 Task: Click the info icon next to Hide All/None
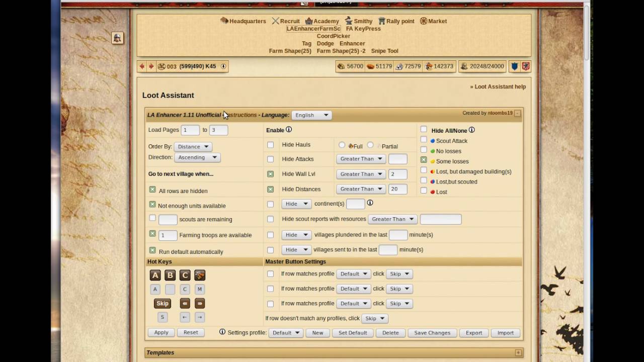(x=471, y=130)
